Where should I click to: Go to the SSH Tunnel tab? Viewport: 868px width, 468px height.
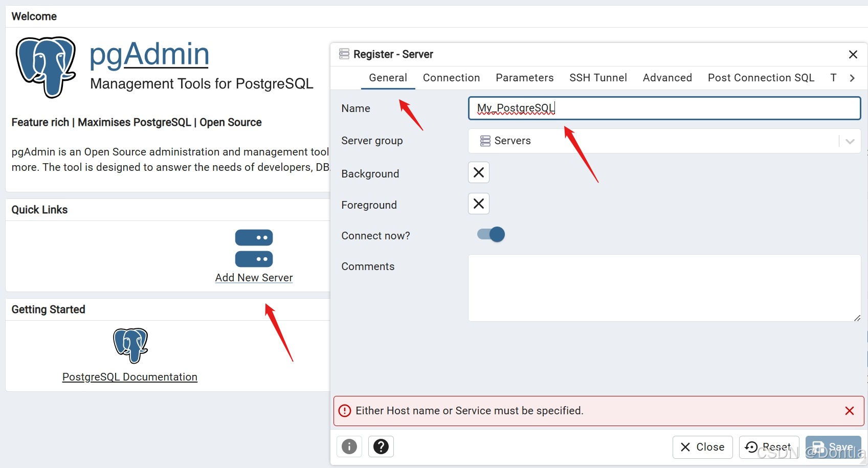[598, 78]
